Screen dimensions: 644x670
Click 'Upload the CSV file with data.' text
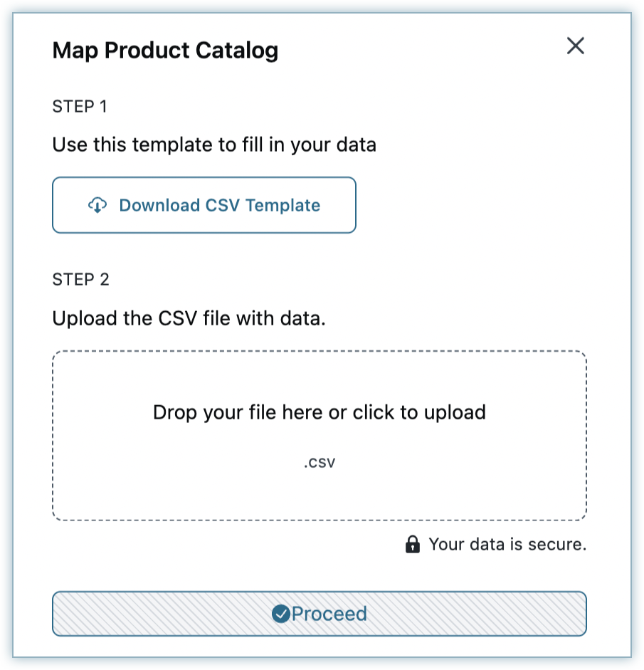coord(189,318)
